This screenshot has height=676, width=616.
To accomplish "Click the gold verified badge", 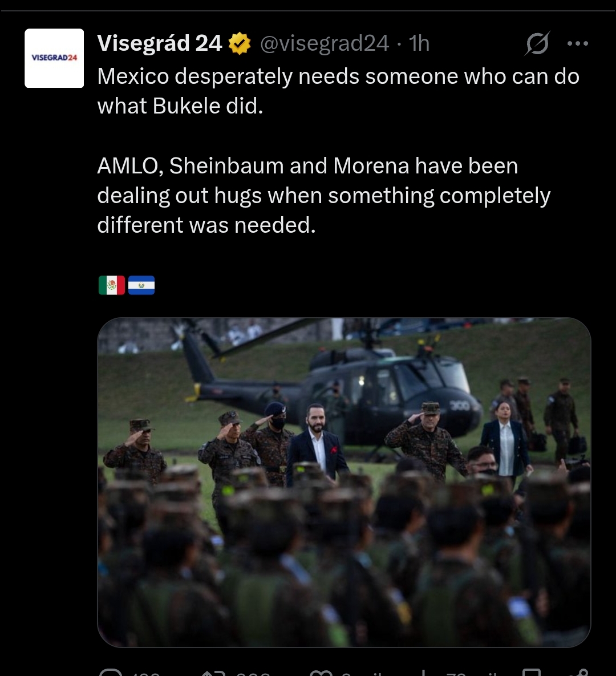I will [x=240, y=43].
